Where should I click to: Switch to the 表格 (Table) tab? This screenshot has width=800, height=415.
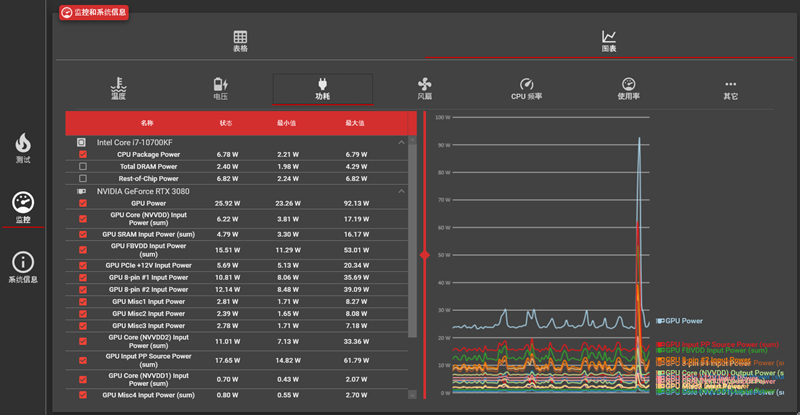(x=240, y=41)
